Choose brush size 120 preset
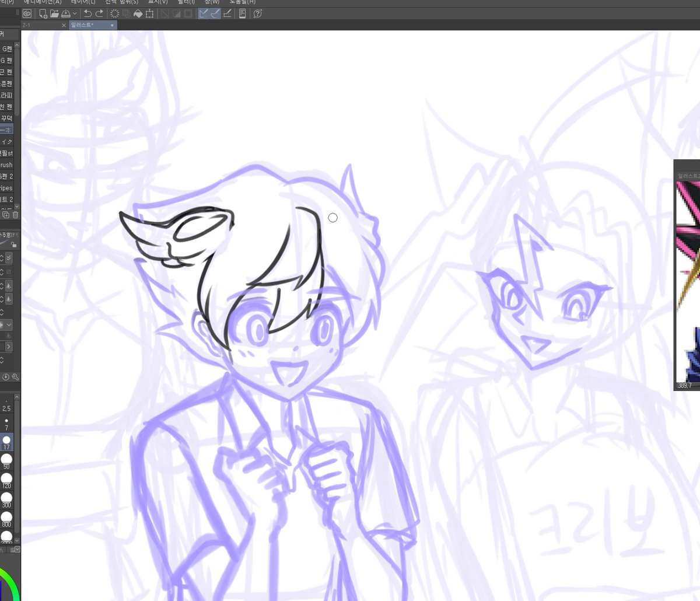The height and width of the screenshot is (601, 700). (x=6, y=481)
